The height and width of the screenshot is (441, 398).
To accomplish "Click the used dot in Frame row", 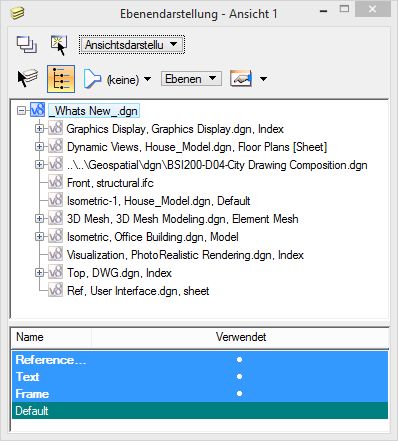I will [x=239, y=394].
